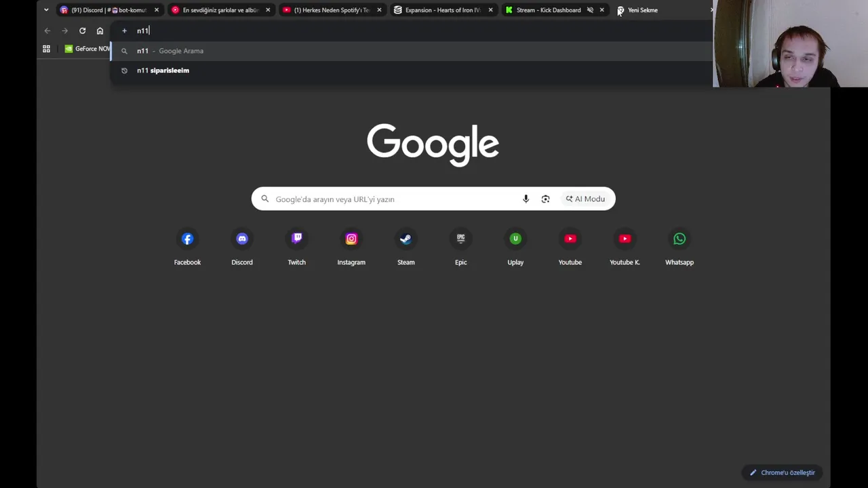
Task: Select the Yeni Sekme tab
Action: 643,10
